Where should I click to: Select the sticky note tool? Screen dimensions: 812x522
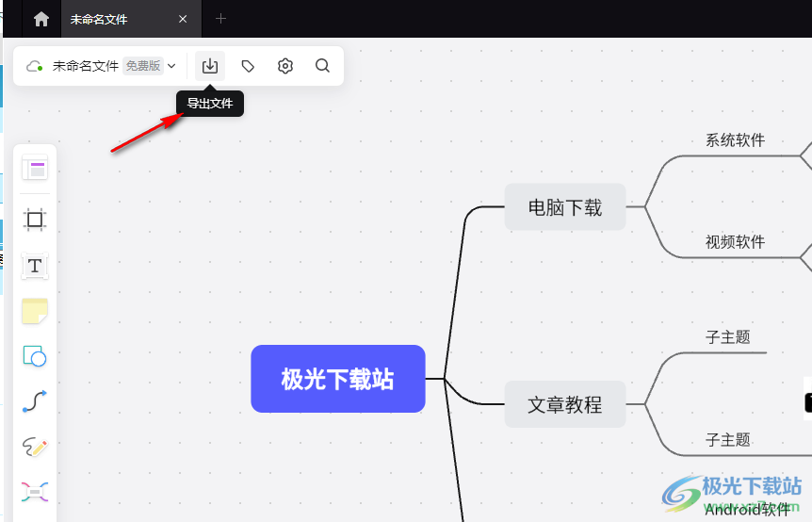[x=35, y=311]
